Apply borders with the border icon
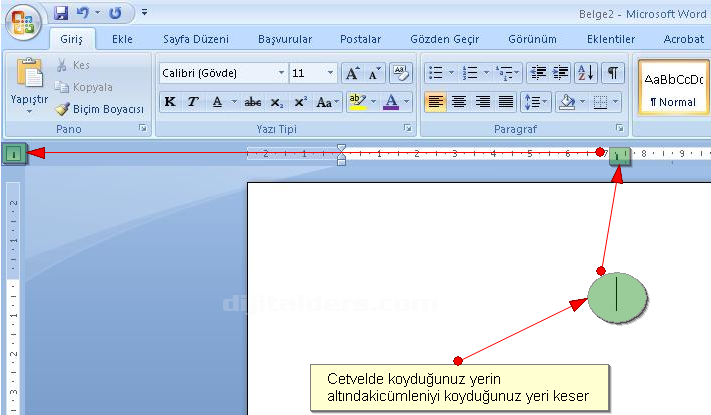 [x=600, y=102]
